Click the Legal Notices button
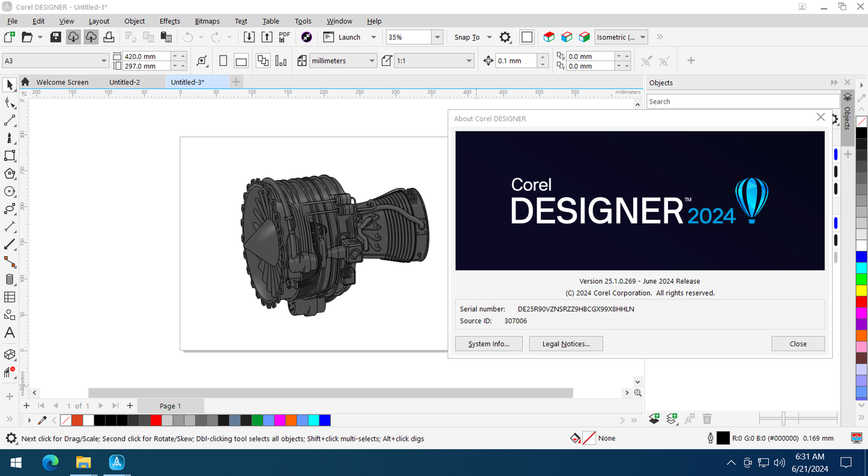 click(566, 344)
